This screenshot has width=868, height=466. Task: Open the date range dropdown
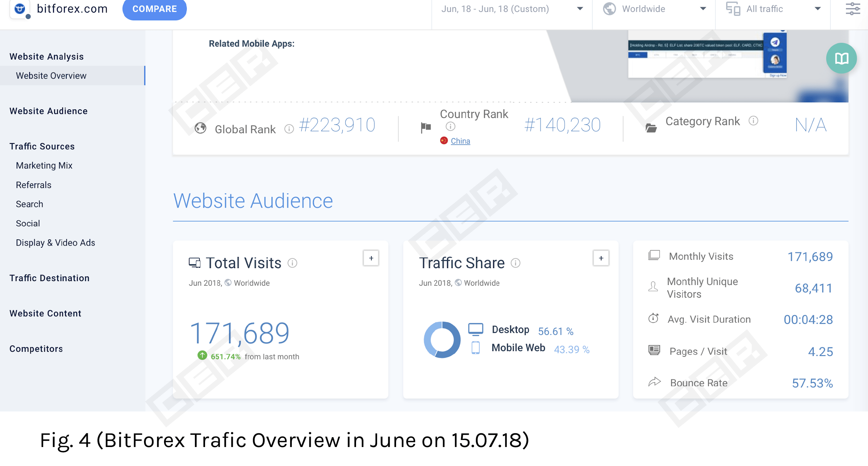click(x=512, y=9)
